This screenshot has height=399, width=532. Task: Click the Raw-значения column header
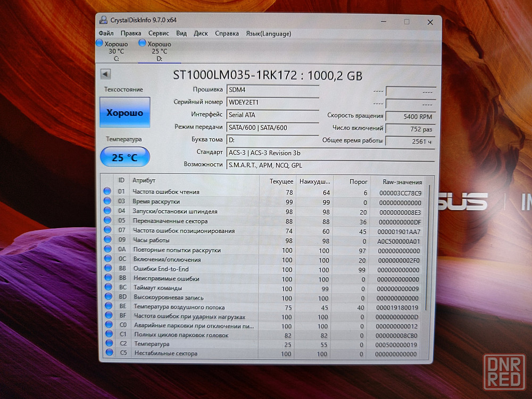402,181
